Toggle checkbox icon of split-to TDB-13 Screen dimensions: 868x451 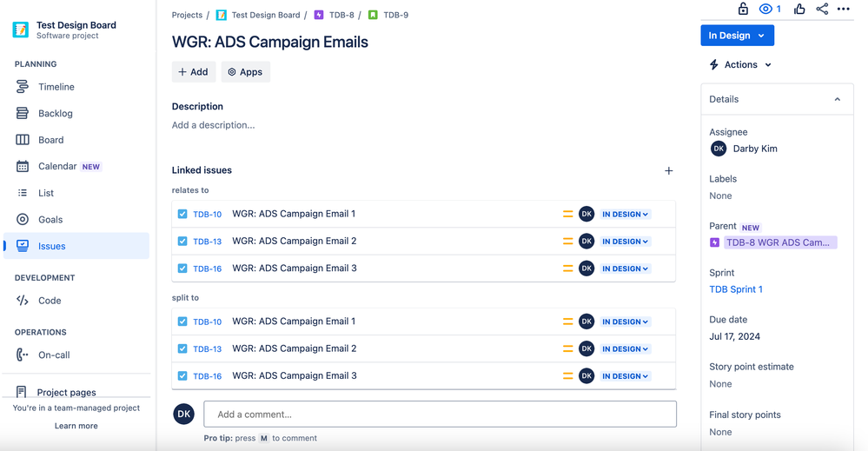(182, 348)
